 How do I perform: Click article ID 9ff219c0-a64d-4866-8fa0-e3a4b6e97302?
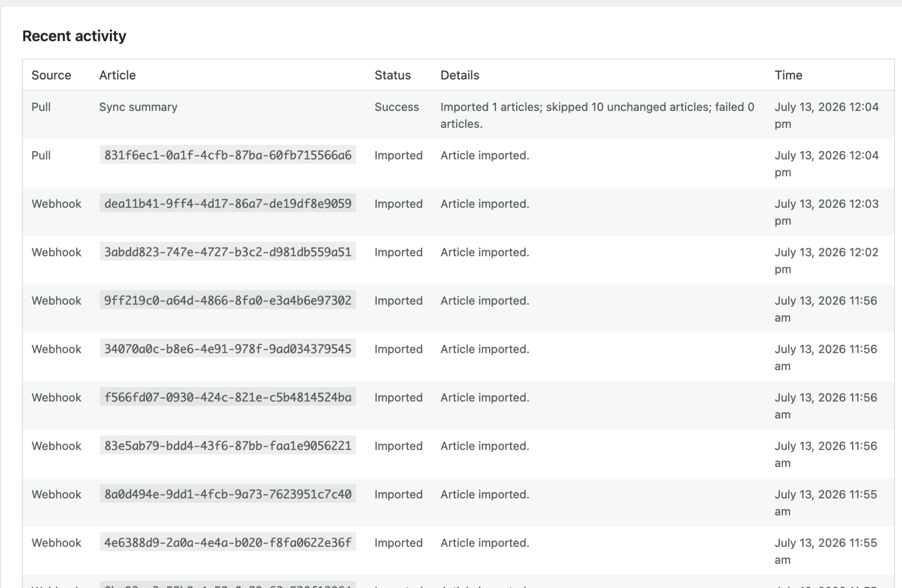point(228,300)
